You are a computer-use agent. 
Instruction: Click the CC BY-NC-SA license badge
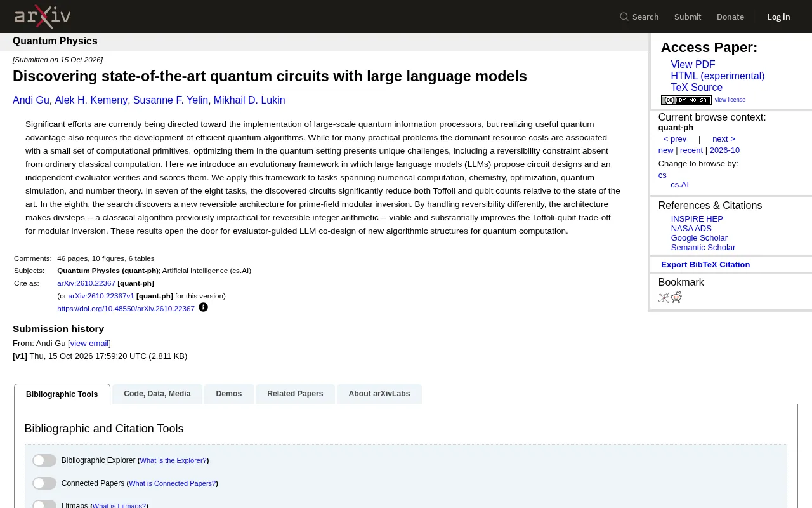click(x=686, y=100)
